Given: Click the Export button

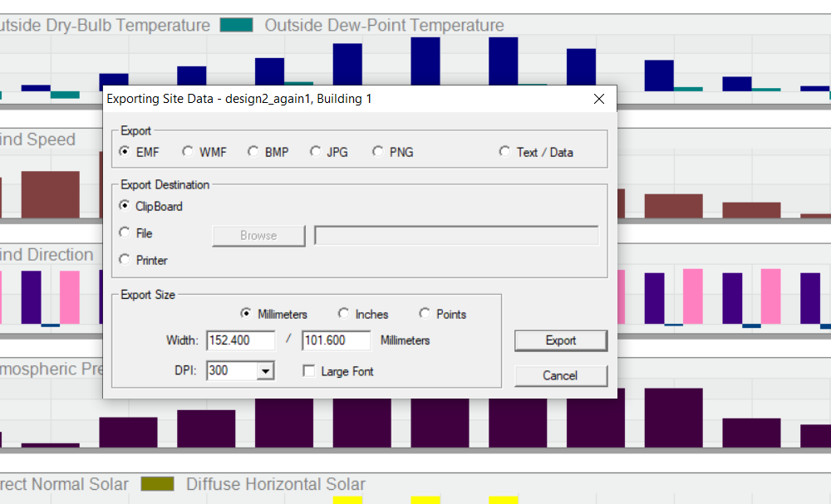Looking at the screenshot, I should [561, 340].
